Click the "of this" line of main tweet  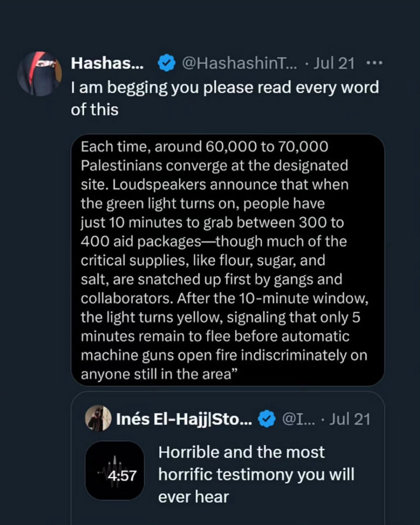coord(94,110)
